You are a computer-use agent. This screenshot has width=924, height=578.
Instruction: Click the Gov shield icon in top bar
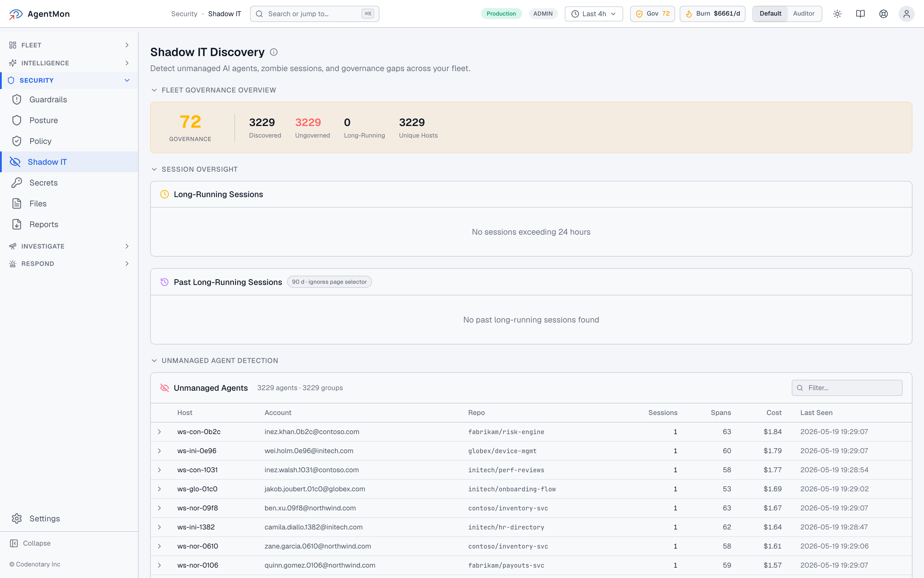coord(639,14)
